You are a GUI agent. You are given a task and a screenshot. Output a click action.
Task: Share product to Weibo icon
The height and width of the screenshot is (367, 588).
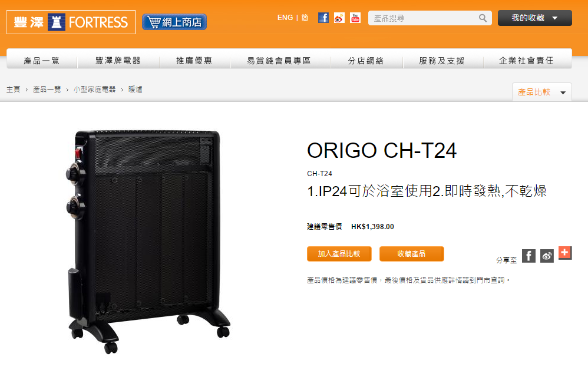tap(547, 256)
